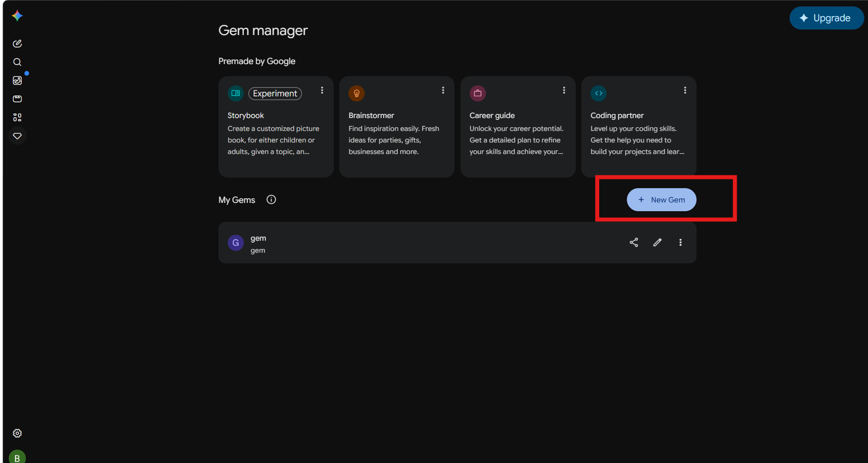This screenshot has width=868, height=463.
Task: Click the Coding partner description text
Action: click(x=638, y=140)
